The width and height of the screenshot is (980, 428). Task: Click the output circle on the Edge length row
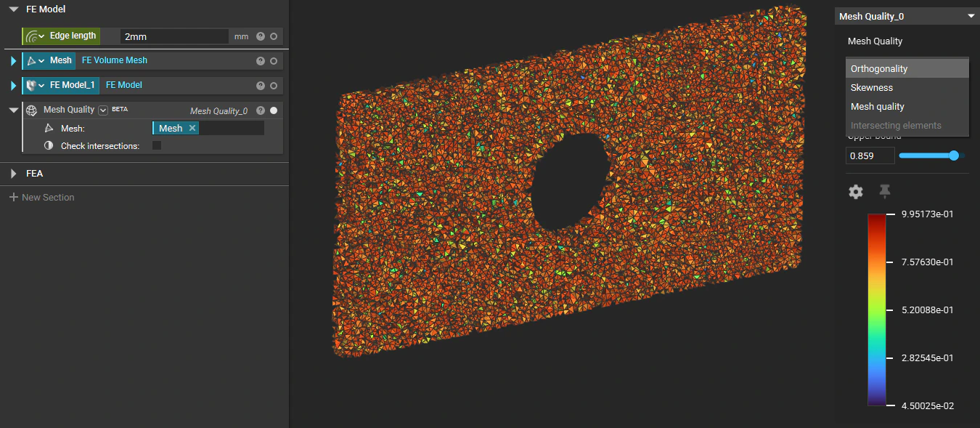pos(272,36)
